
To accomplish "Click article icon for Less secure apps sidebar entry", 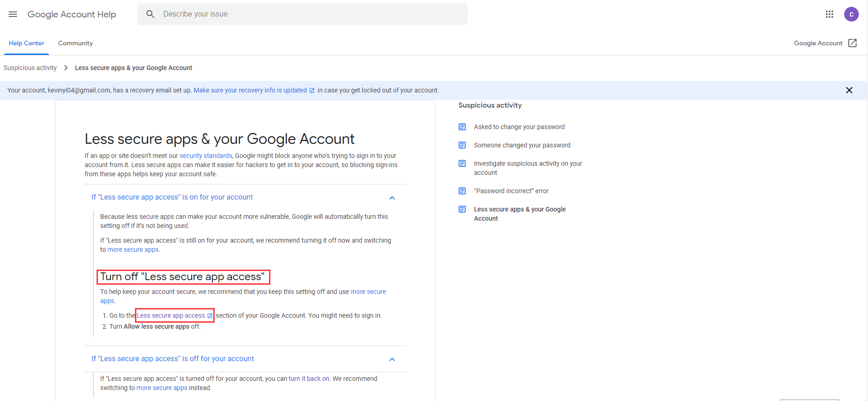I will 462,209.
